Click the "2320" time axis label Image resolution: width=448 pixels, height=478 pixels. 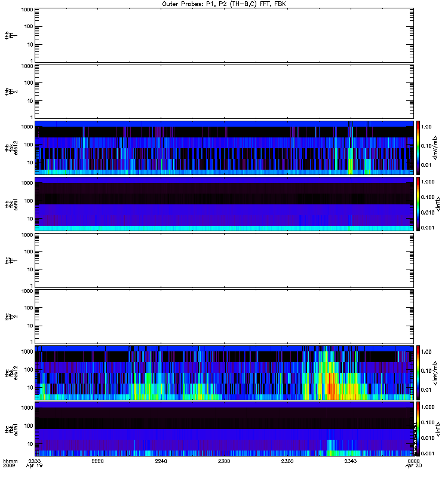coord(287,461)
